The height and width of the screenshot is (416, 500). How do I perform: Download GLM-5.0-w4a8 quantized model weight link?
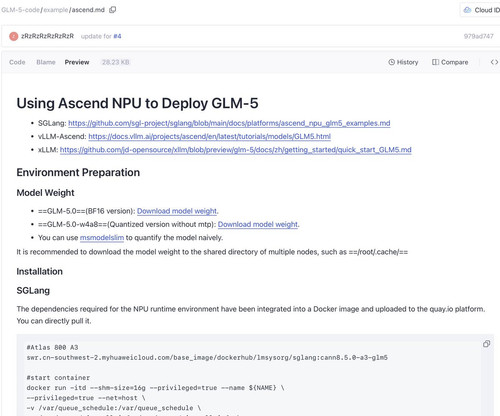(x=258, y=224)
